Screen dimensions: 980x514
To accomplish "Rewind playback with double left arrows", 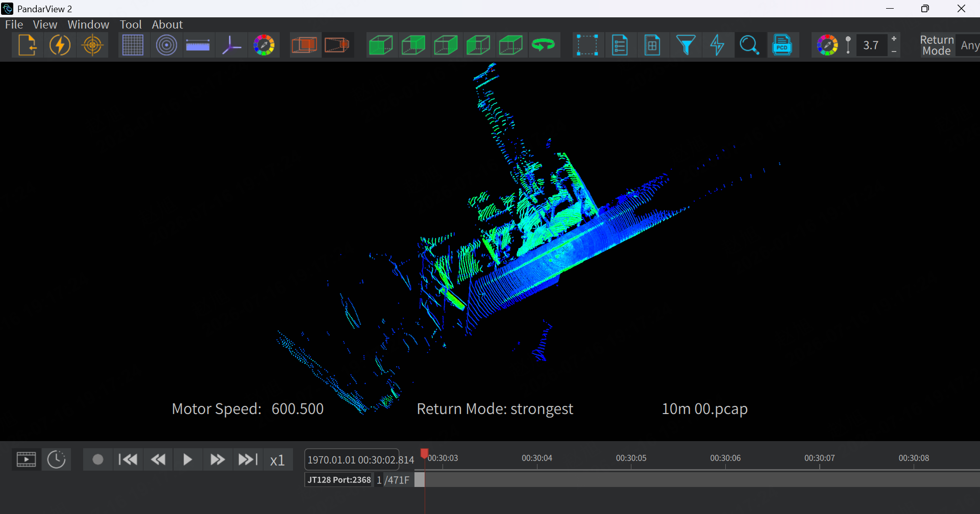I will tap(158, 459).
